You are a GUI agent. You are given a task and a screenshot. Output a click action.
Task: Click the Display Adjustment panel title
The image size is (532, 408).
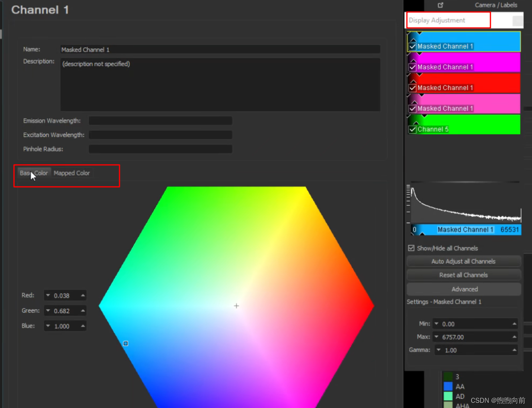(x=437, y=20)
